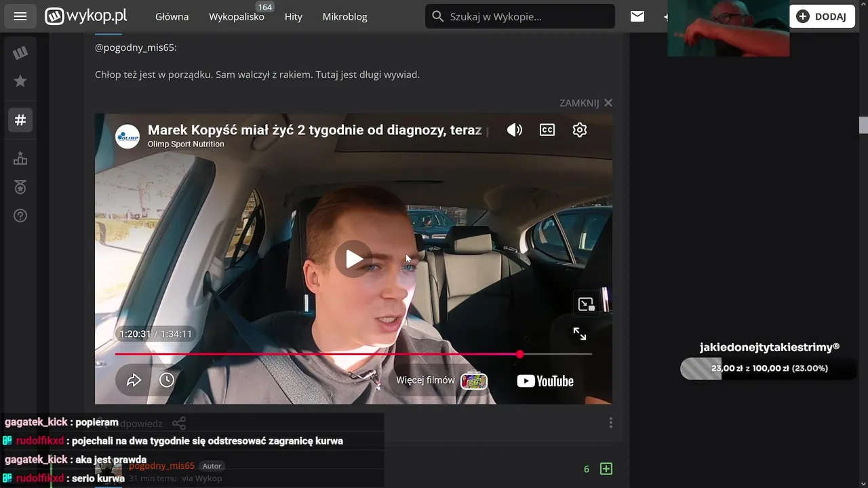
Task: Open the favorites star in sidebar
Action: pos(20,81)
